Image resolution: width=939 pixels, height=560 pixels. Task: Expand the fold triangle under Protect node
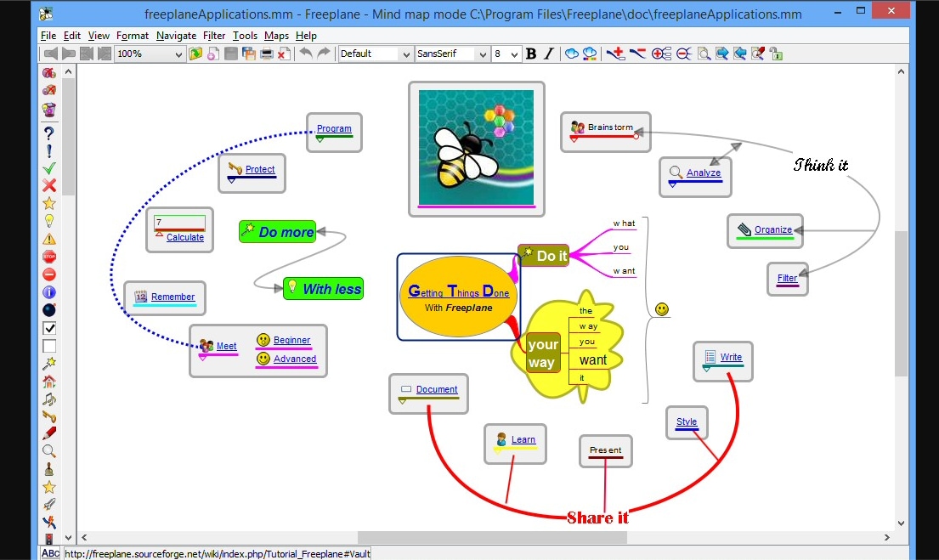tap(232, 179)
